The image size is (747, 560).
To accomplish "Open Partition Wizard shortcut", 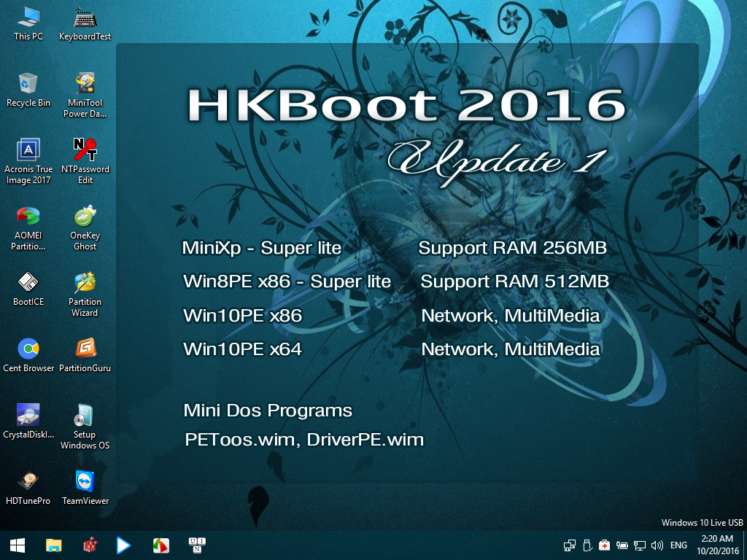I will point(85,295).
